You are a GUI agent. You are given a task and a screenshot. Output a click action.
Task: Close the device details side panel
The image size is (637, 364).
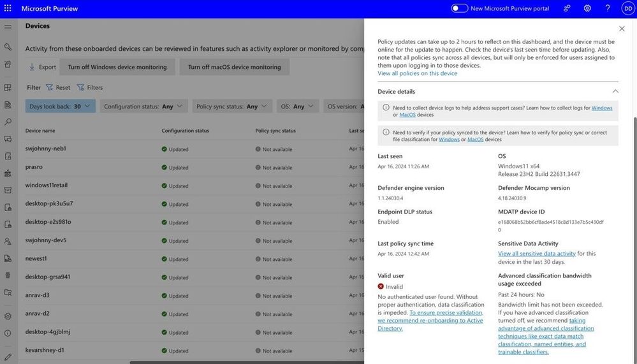[622, 29]
